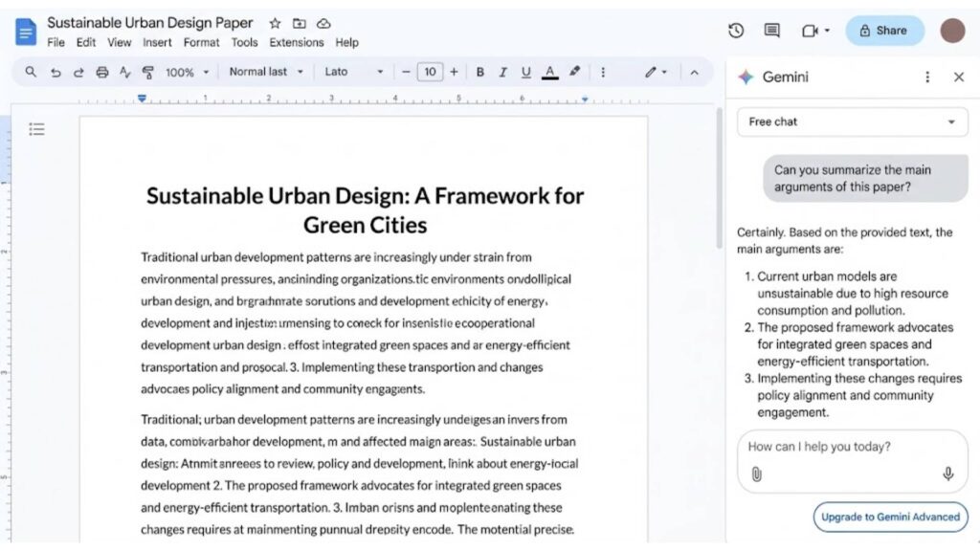The image size is (980, 551).
Task: Click Upgrade to Gemini Advanced
Action: pyautogui.click(x=890, y=518)
